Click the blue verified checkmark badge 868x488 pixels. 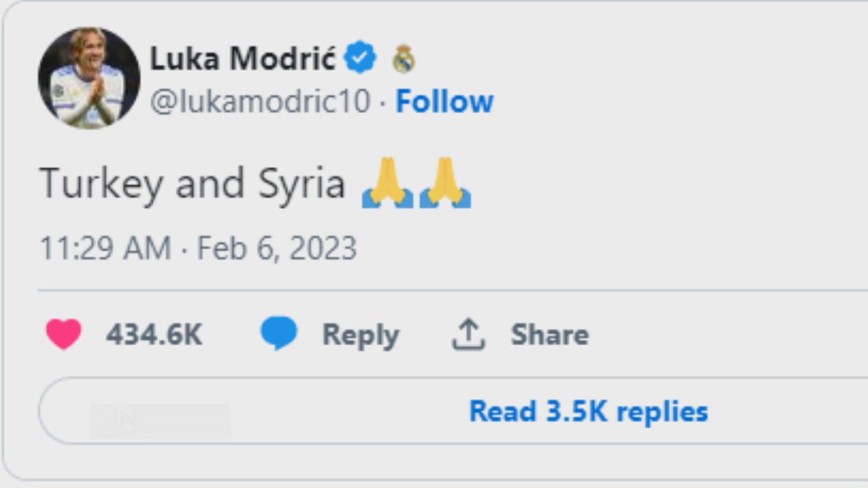(x=360, y=58)
